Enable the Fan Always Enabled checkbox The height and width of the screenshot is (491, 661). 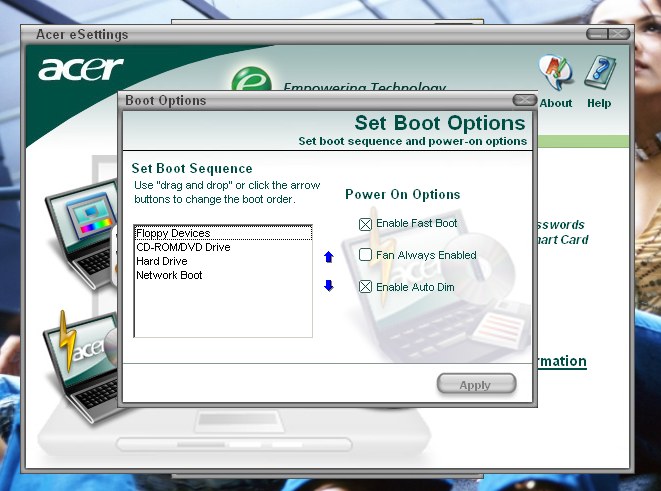(x=365, y=255)
